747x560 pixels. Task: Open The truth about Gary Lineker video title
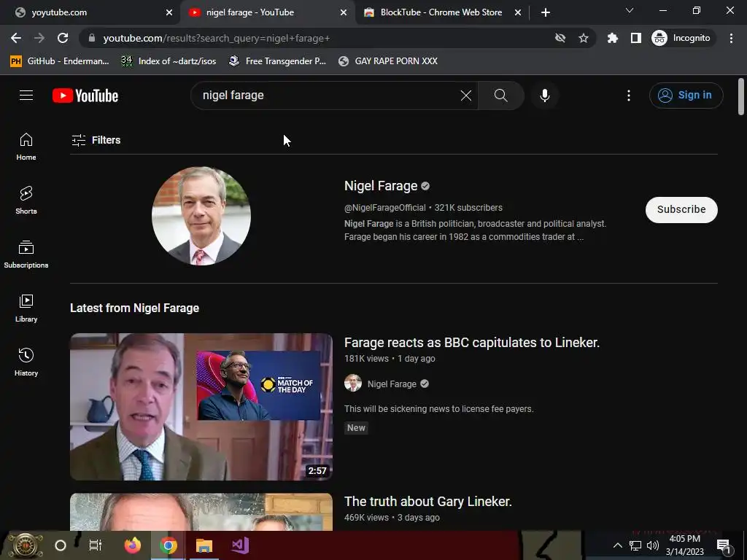[427, 502]
